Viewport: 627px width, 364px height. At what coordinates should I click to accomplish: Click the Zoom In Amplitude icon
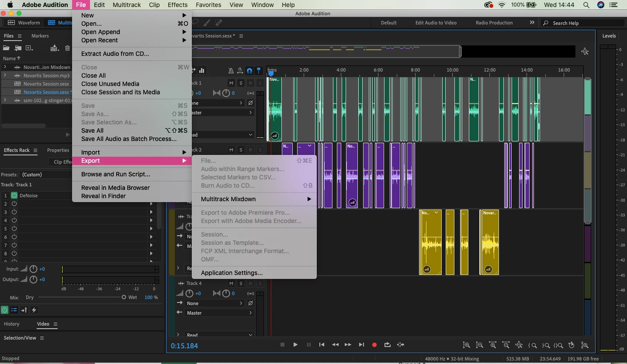467,345
